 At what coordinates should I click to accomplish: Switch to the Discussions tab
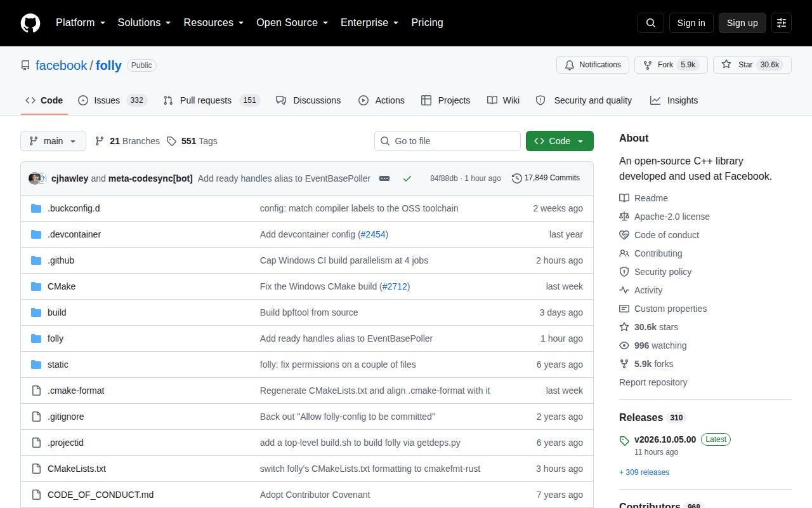tap(308, 100)
